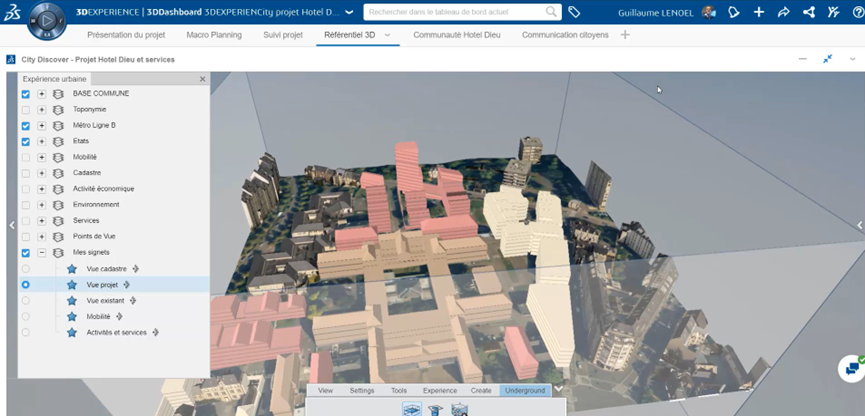Open the Settings toolbar tab
Image resolution: width=865 pixels, height=416 pixels.
362,391
